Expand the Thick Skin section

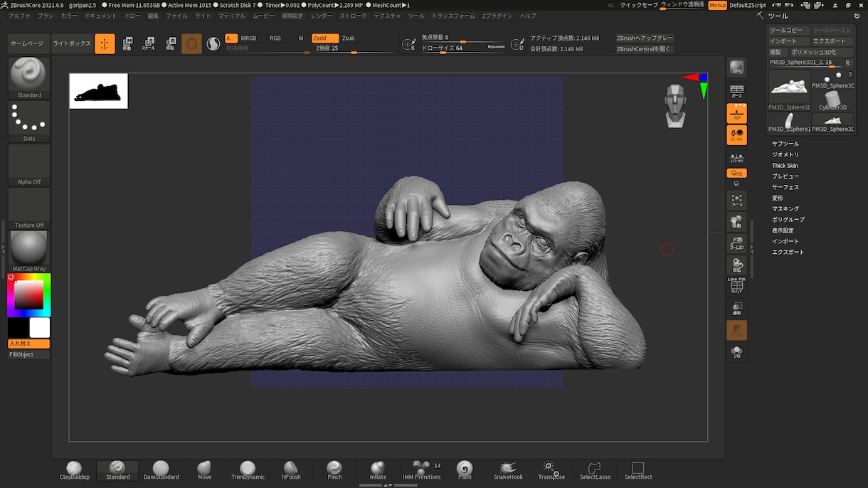coord(785,166)
